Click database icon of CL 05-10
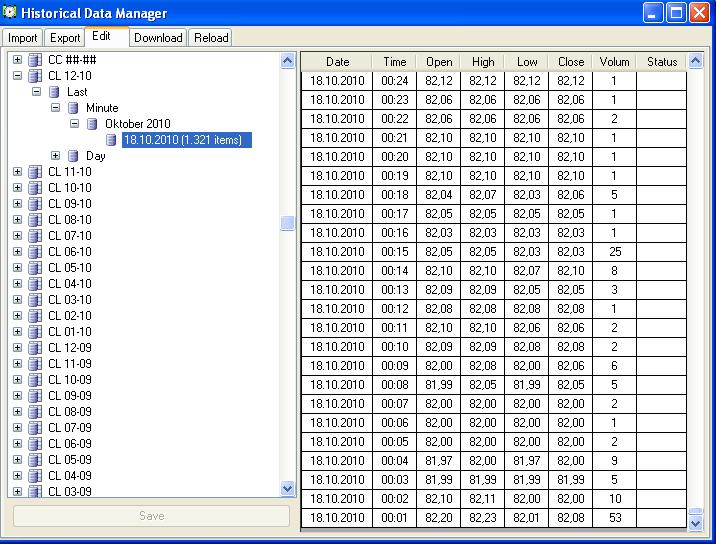Screen dimensions: 716x544 (35, 268)
